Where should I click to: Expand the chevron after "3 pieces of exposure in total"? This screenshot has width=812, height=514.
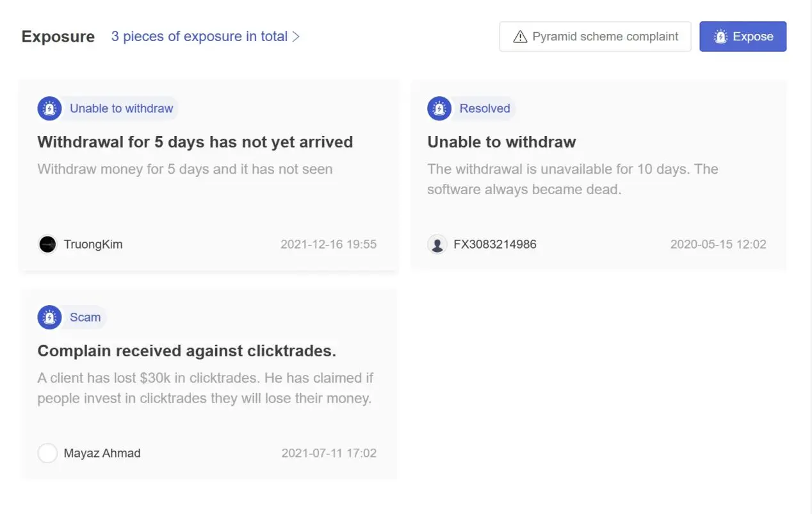[296, 37]
